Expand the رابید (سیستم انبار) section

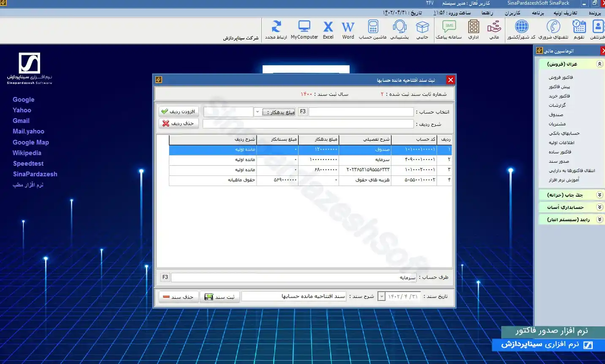pyautogui.click(x=599, y=219)
